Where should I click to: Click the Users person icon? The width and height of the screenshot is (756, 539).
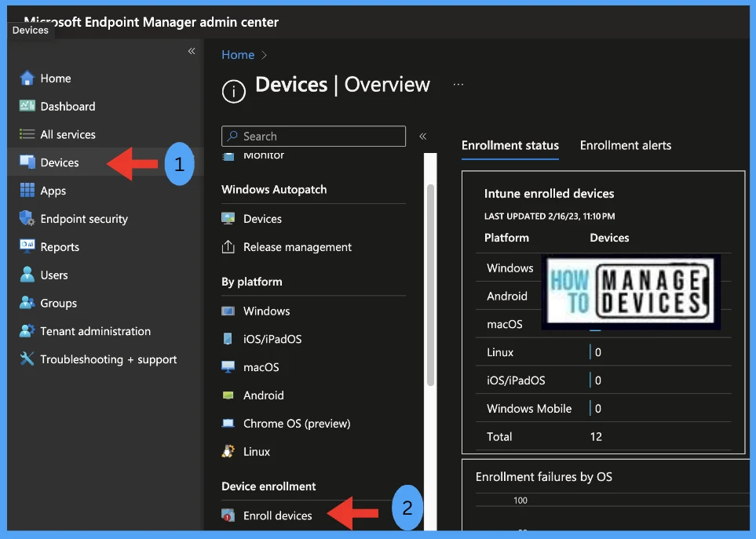click(27, 275)
